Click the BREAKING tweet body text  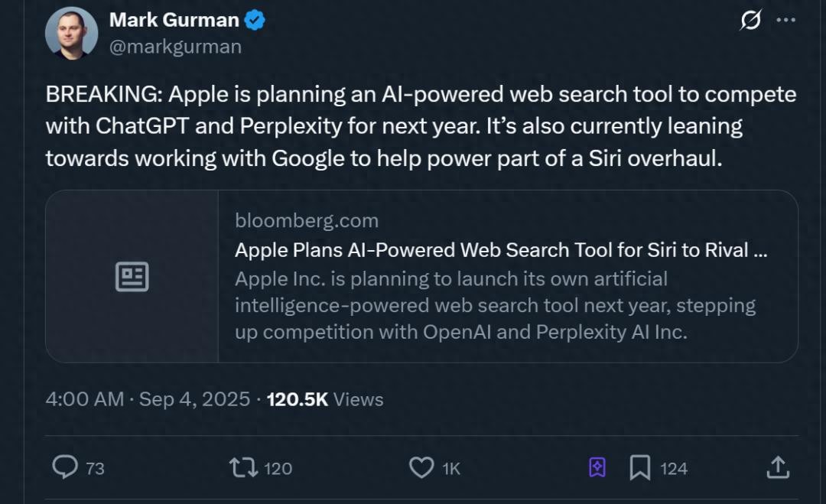[421, 126]
